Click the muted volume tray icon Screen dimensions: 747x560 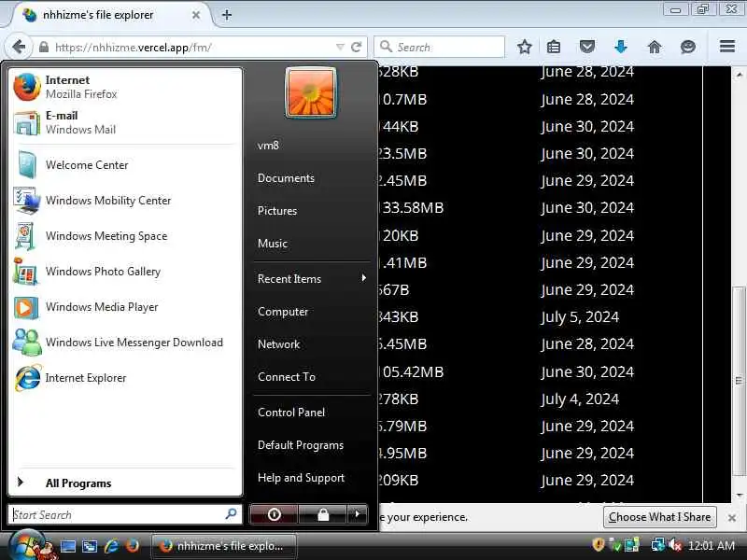coord(675,544)
